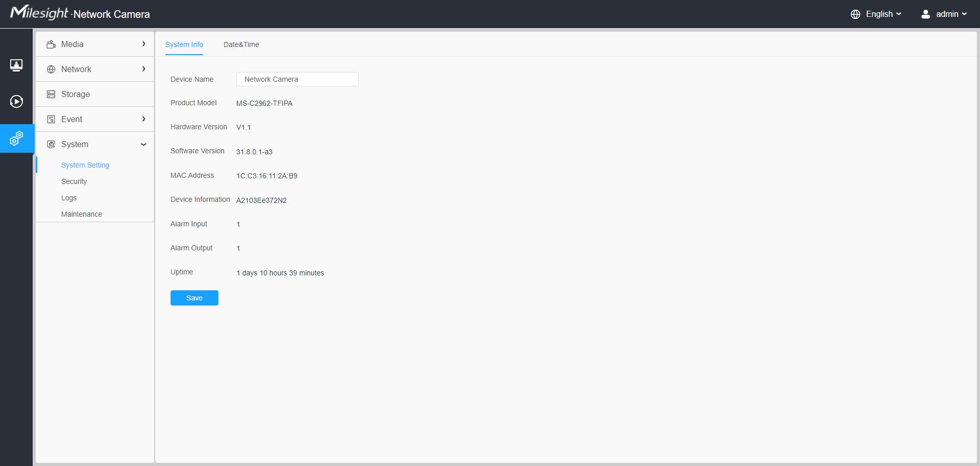
Task: Focus the Device Name input field
Action: [298, 79]
